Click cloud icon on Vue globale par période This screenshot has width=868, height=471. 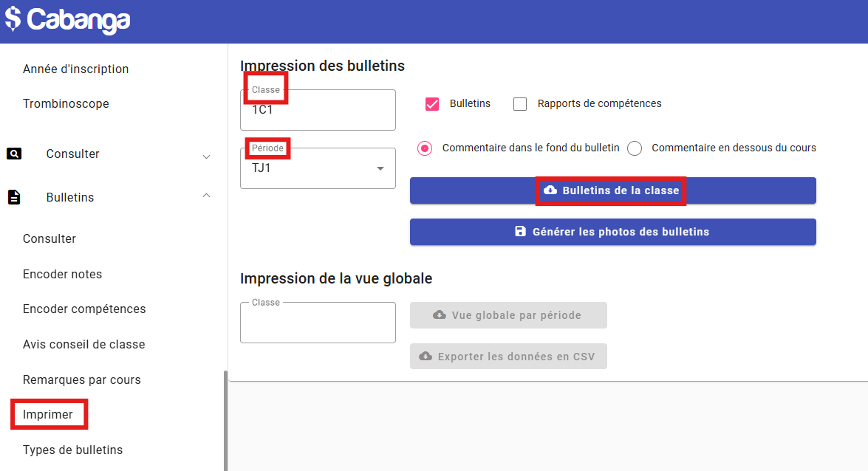tap(440, 315)
